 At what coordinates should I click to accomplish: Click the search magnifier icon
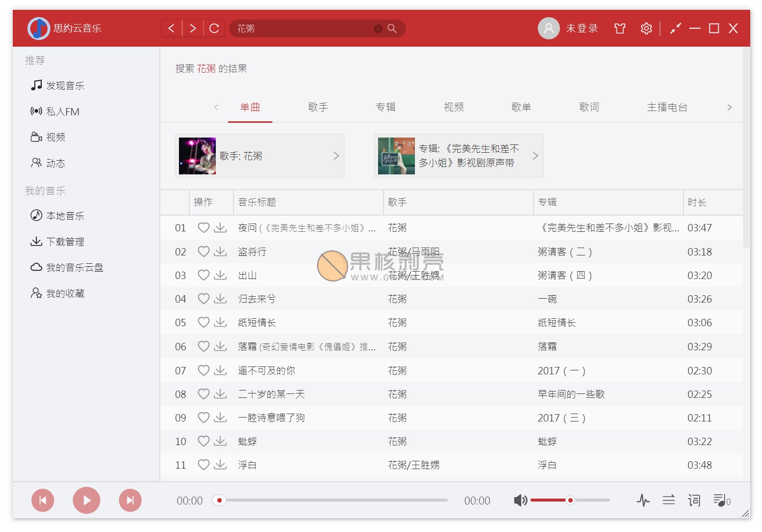click(x=392, y=28)
